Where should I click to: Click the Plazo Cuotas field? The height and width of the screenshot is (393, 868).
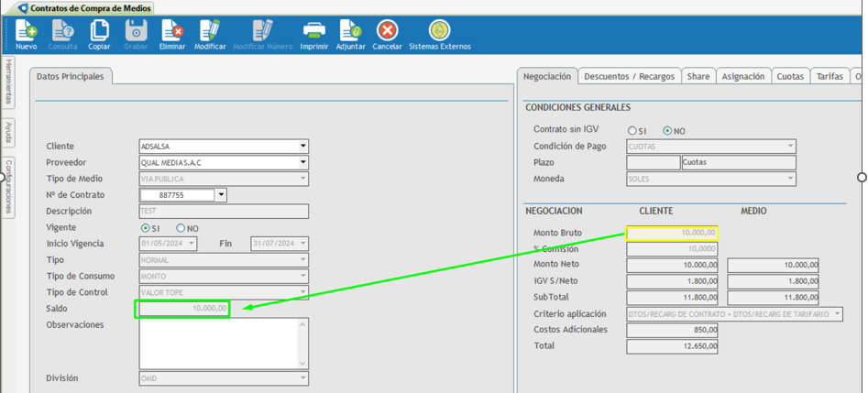tap(739, 163)
